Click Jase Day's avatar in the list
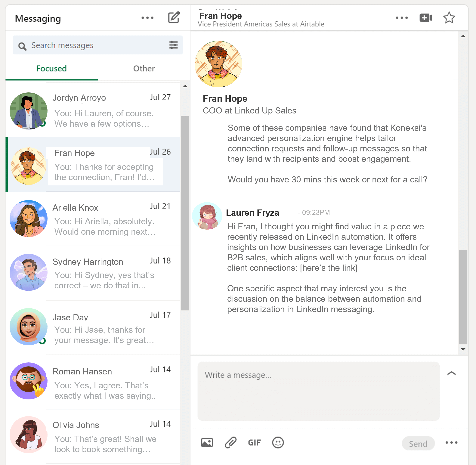This screenshot has height=465, width=476. [x=28, y=327]
